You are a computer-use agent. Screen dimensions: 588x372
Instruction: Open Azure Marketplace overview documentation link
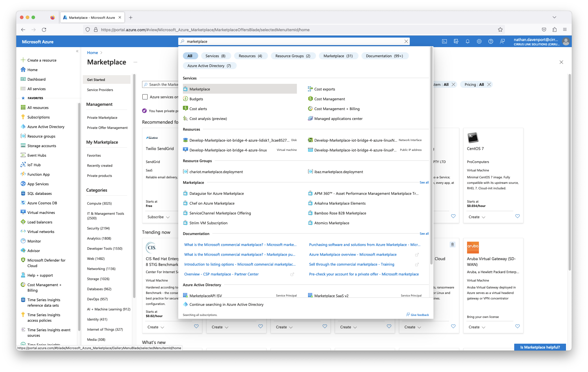click(353, 254)
